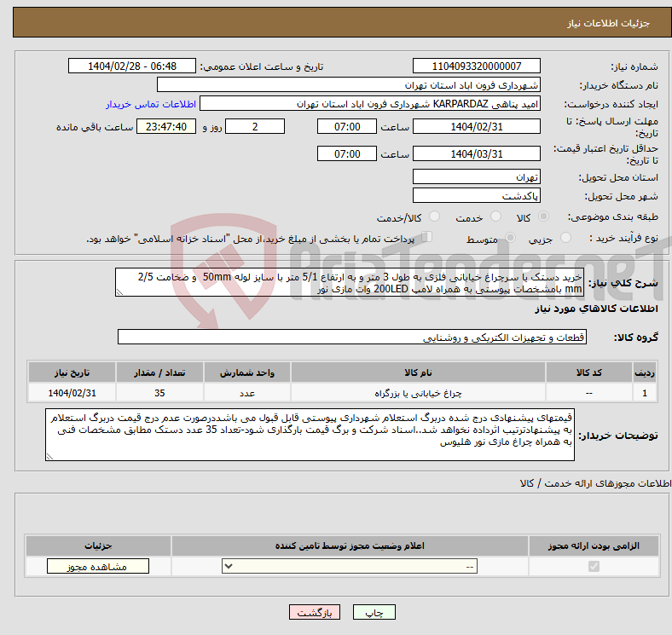The height and width of the screenshot is (635, 672).
Task: Click the need date cell 1404/02/31 in table
Action: click(72, 393)
